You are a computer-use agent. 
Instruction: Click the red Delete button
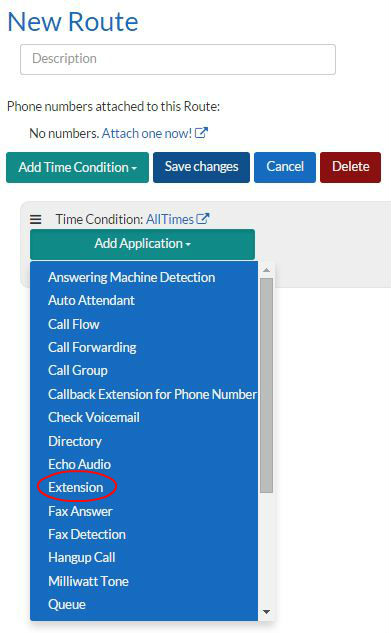350,167
